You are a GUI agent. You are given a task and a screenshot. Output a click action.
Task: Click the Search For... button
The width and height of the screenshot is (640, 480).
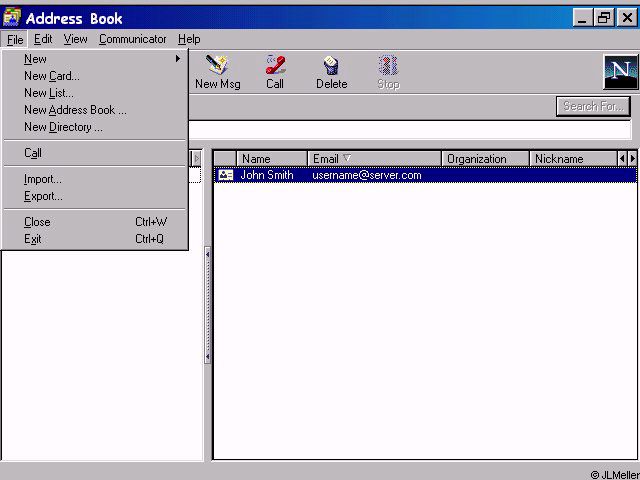(593, 107)
